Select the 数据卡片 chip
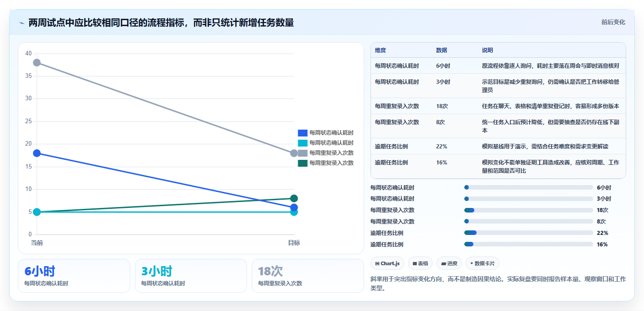The width and height of the screenshot is (644, 311). pos(483,263)
